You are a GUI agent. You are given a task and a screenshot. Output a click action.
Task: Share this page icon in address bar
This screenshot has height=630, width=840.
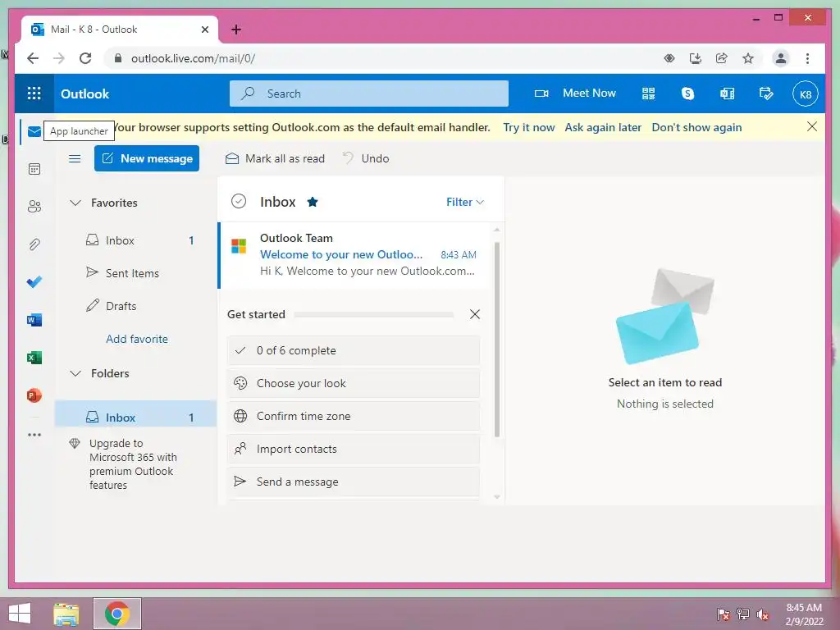click(x=722, y=58)
